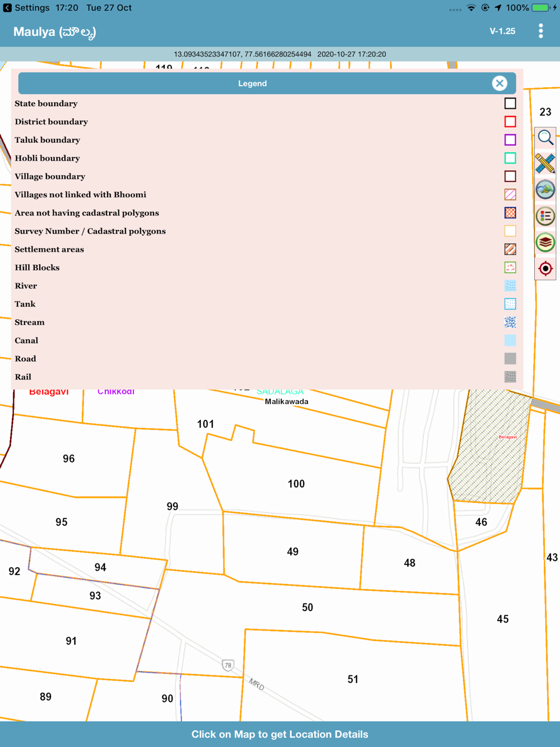The height and width of the screenshot is (747, 560).
Task: Select the 'Taluk boundary' legend label
Action: click(47, 140)
